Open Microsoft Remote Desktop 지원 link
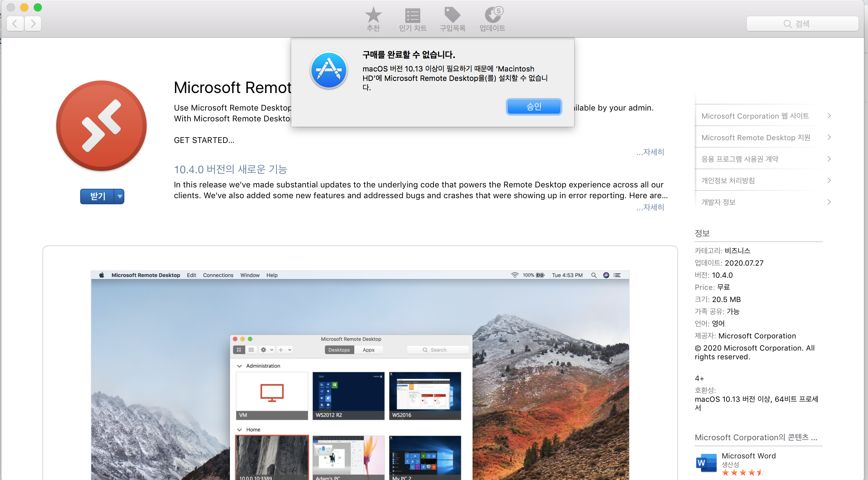Screen dimensions: 868x480 756,138
